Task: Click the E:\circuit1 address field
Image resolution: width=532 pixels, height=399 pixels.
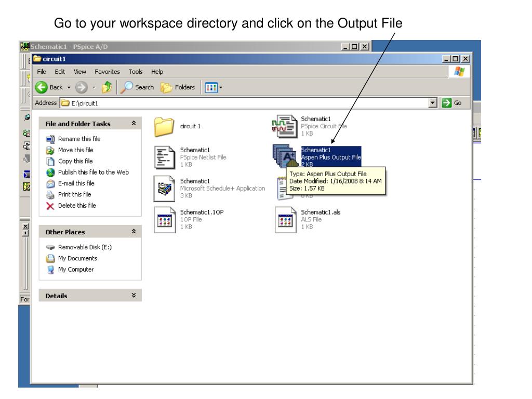Action: tap(244, 103)
